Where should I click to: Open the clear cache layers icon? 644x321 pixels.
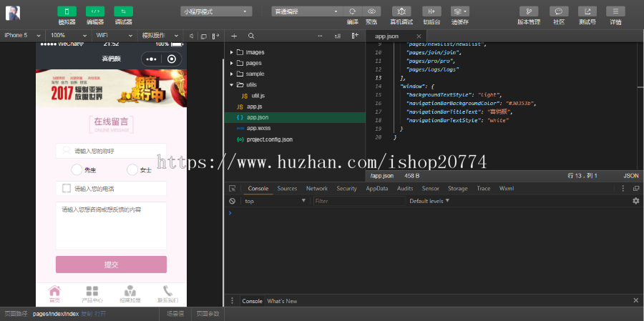(x=460, y=11)
